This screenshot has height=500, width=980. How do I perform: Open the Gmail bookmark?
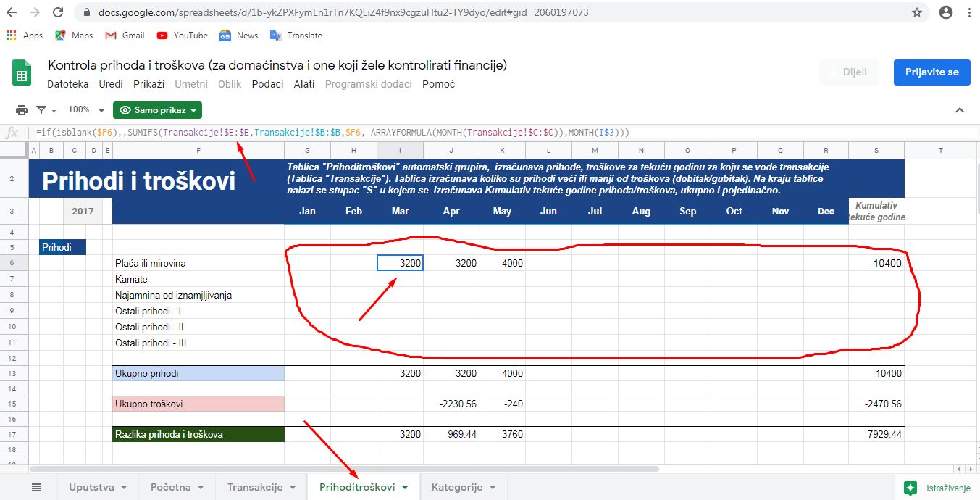pyautogui.click(x=125, y=35)
